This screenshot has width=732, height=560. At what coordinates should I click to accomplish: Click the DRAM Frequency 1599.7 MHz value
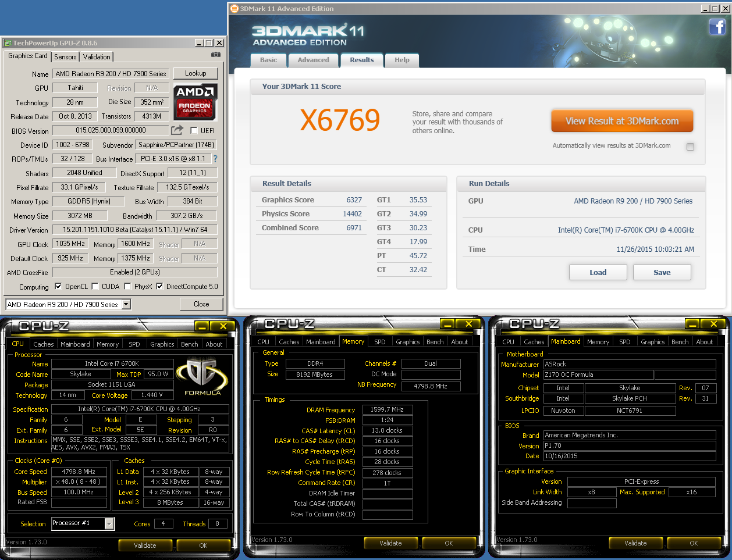click(388, 409)
